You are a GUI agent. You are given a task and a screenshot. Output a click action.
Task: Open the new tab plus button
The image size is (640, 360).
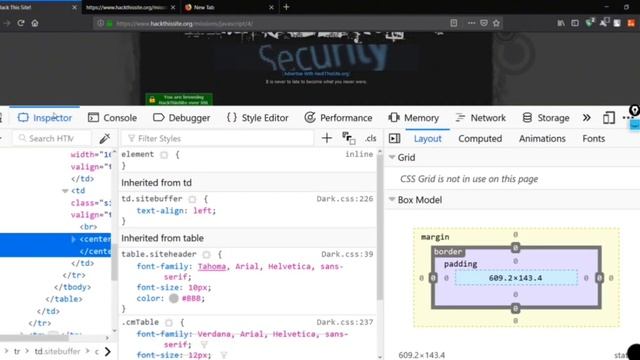point(286,7)
